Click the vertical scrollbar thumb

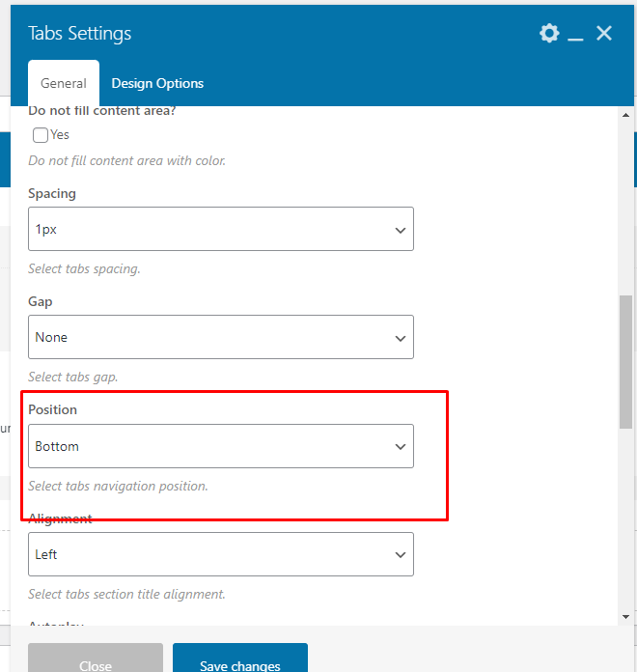[625, 362]
